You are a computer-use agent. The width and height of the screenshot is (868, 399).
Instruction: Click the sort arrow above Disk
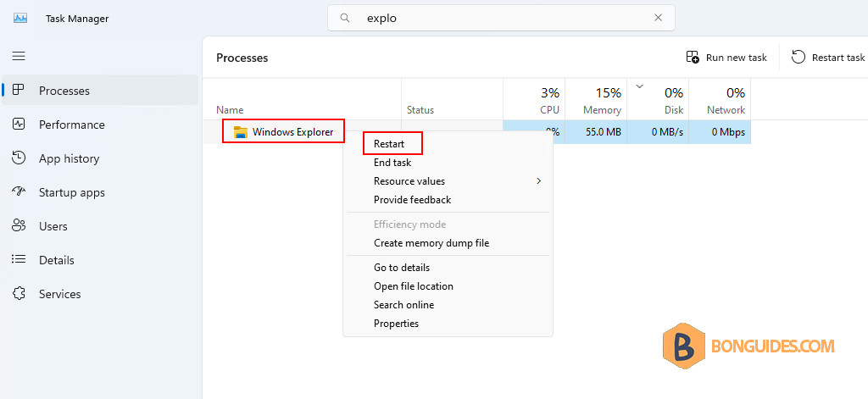click(640, 86)
